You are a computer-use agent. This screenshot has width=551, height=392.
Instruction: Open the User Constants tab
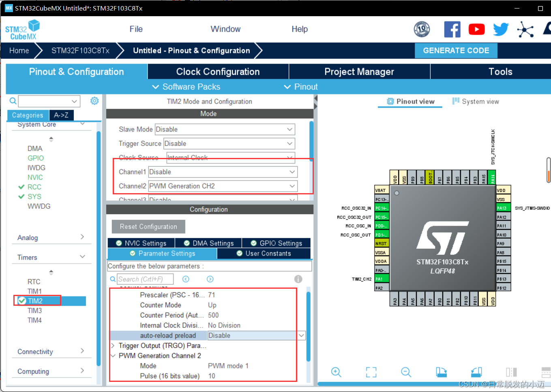click(x=264, y=254)
